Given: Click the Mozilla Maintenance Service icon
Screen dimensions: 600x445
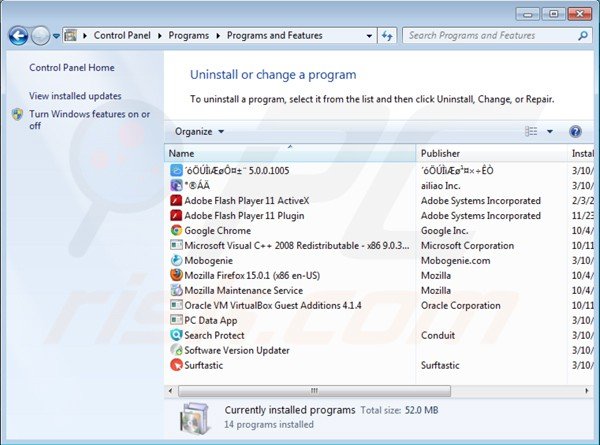Looking at the screenshot, I should click(176, 290).
